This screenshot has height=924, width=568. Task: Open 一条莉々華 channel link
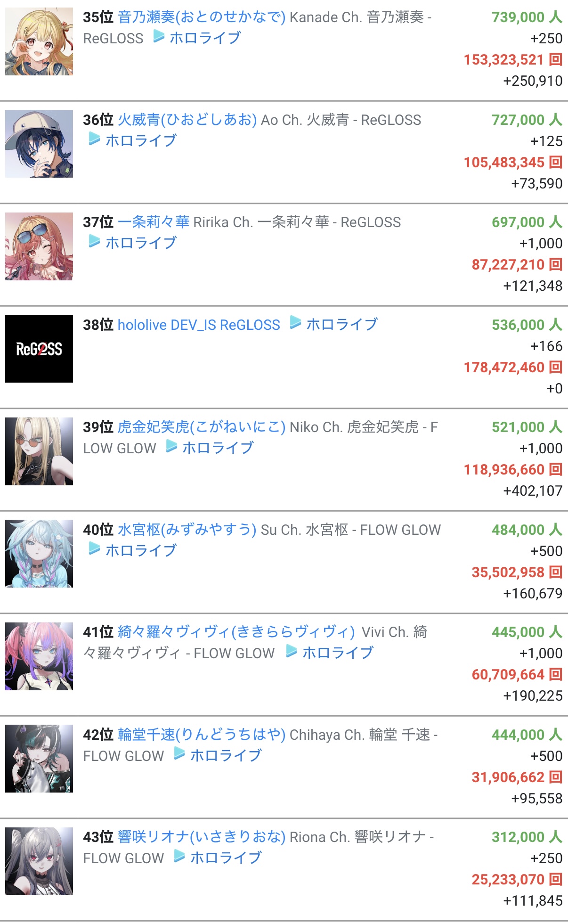154,222
